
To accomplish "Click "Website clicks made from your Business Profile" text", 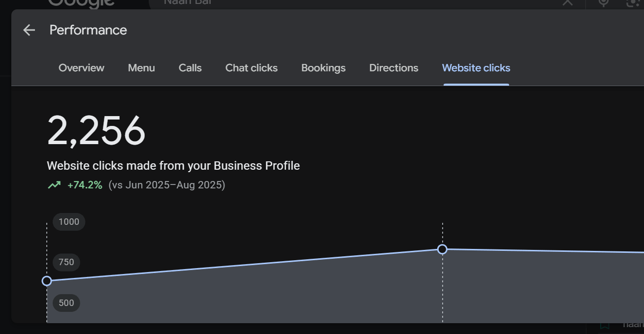I will click(173, 166).
